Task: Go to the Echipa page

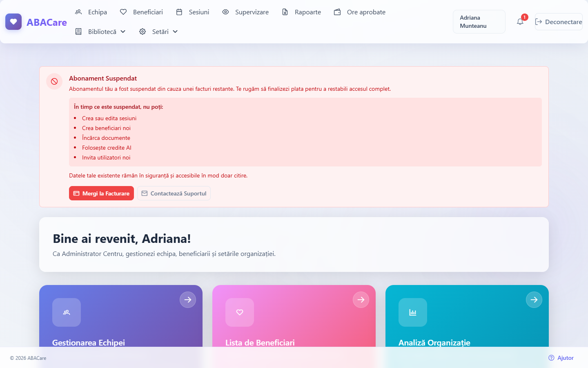Action: point(91,12)
